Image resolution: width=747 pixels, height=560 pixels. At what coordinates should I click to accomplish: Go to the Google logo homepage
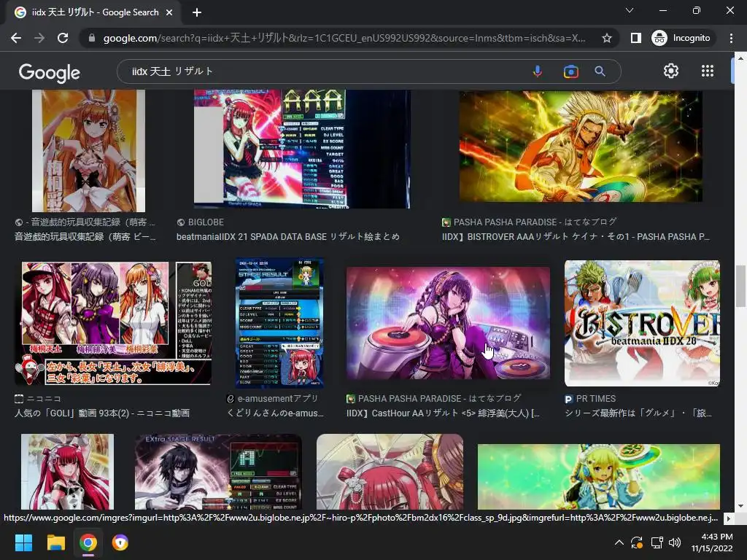click(50, 73)
